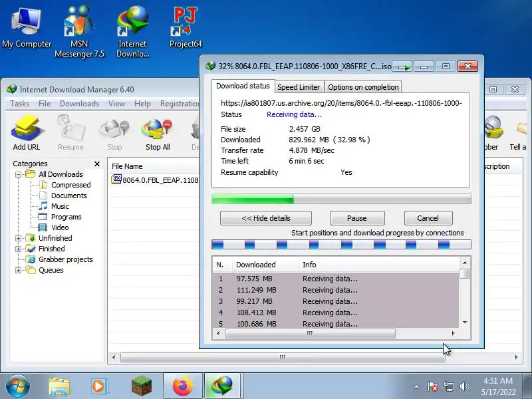This screenshot has width=532, height=399.
Task: Switch to Firefox in the taskbar
Action: coord(182,386)
